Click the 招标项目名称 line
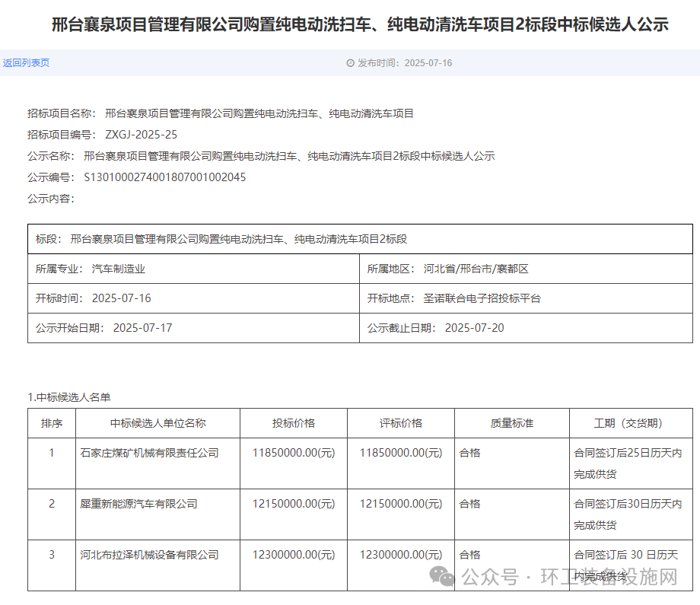Image resolution: width=700 pixels, height=605 pixels. point(220,114)
